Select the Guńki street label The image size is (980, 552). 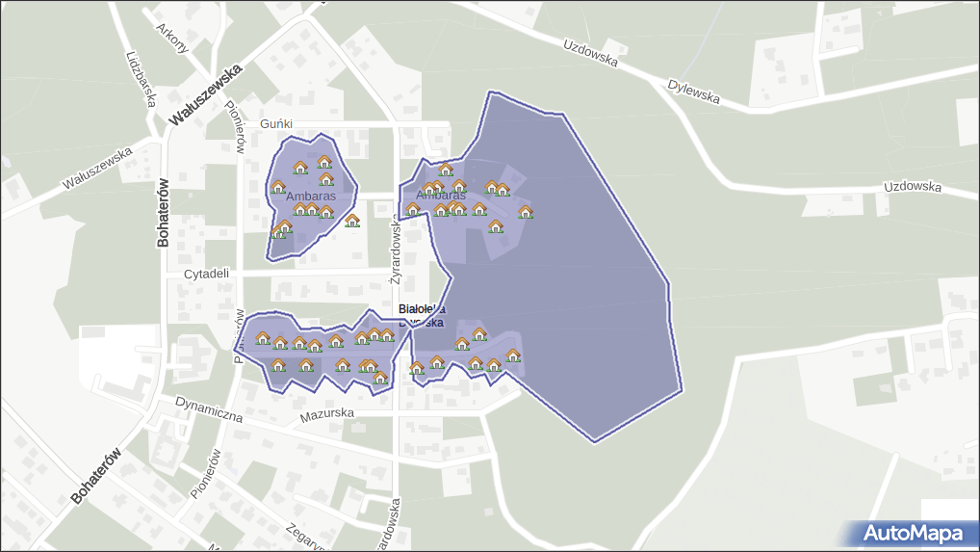(276, 123)
